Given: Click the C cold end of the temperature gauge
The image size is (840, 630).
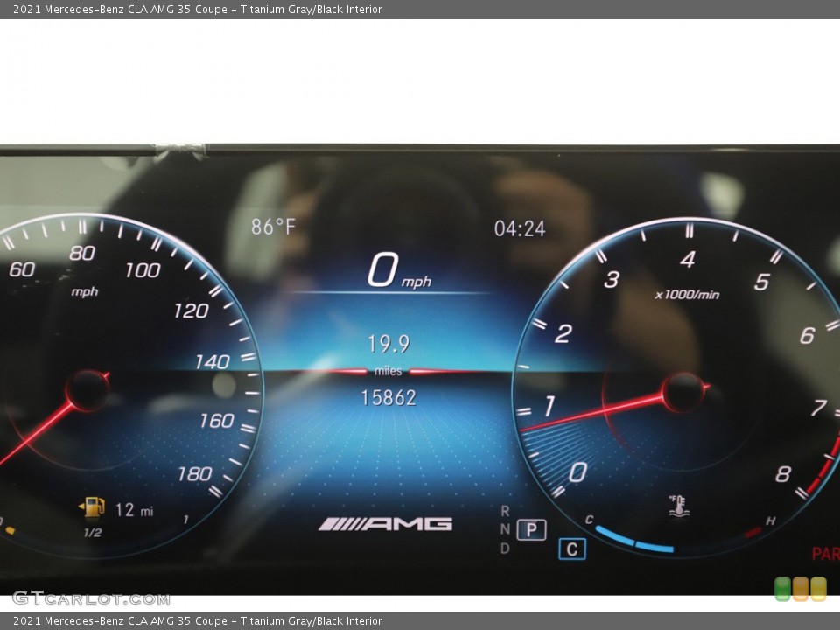Looking at the screenshot, I should [x=589, y=520].
